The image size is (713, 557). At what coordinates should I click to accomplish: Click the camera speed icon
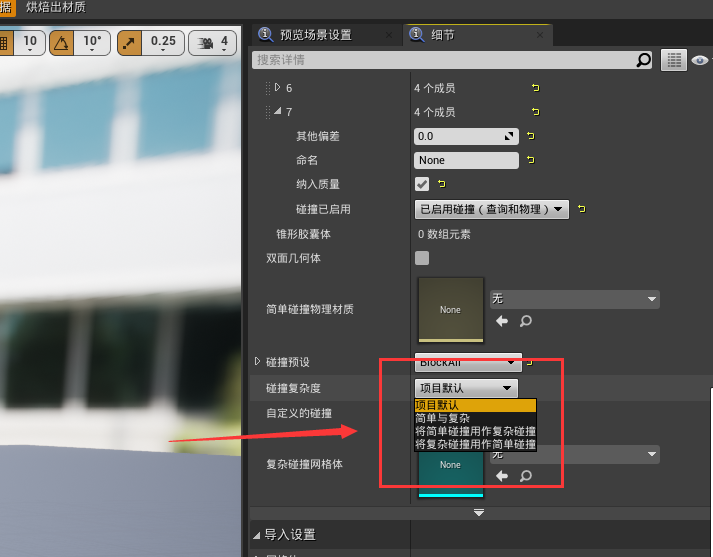[x=206, y=42]
